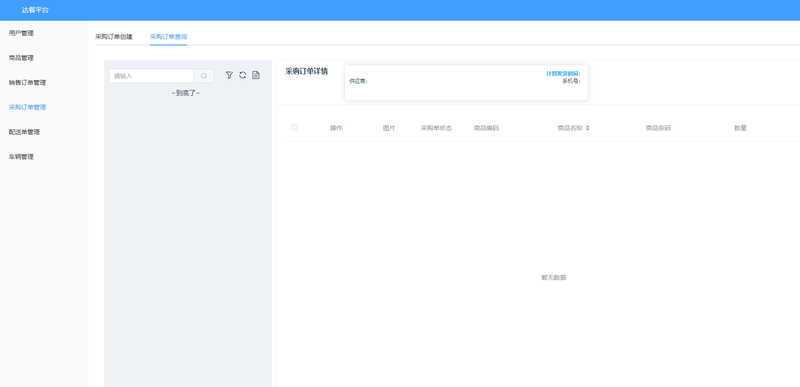The image size is (800, 387).
Task: Click the search magnifier button
Action: tap(204, 76)
